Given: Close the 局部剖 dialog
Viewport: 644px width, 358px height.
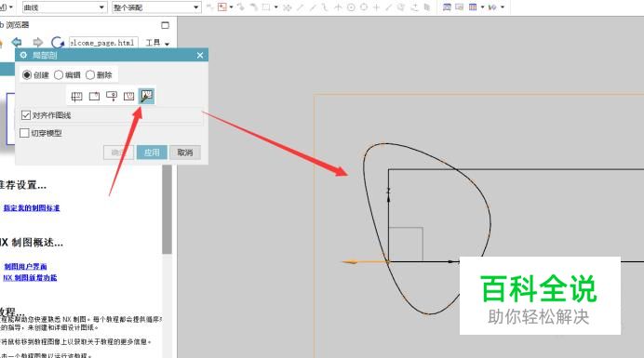Looking at the screenshot, I should point(200,55).
